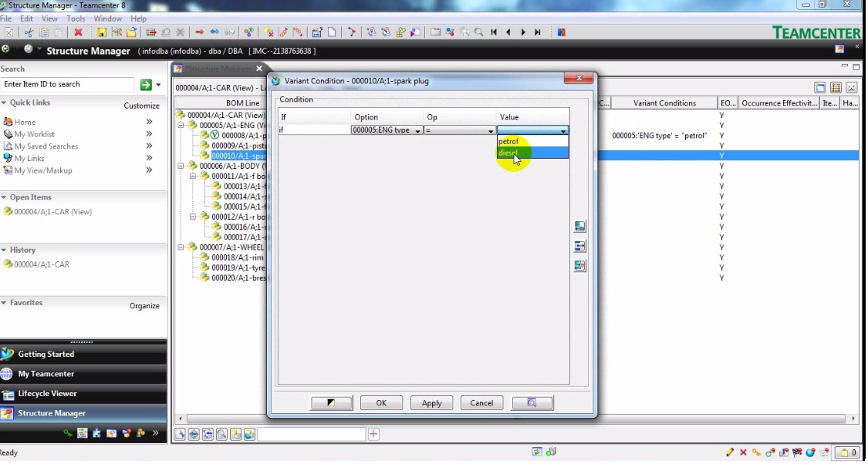Click the Save toolbar icon
Viewport: 868px width, 464px height.
(102, 32)
